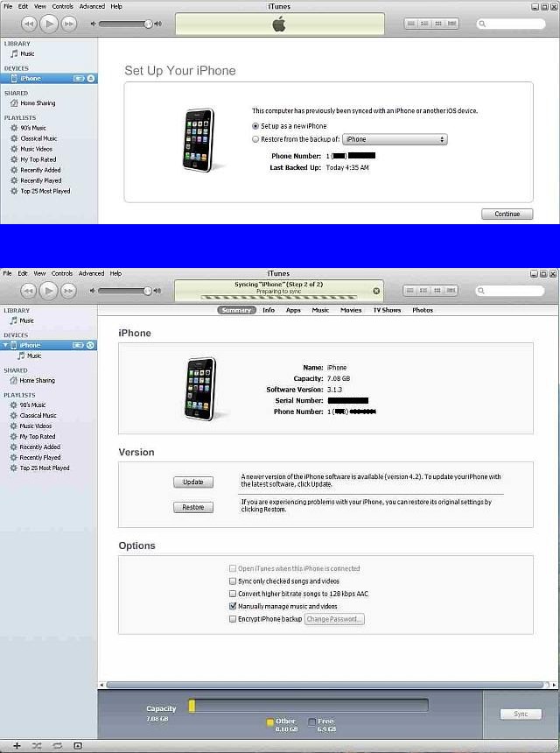Image resolution: width=560 pixels, height=753 pixels.
Task: Toggle shuffle icon in bottom bar
Action: pyautogui.click(x=37, y=746)
